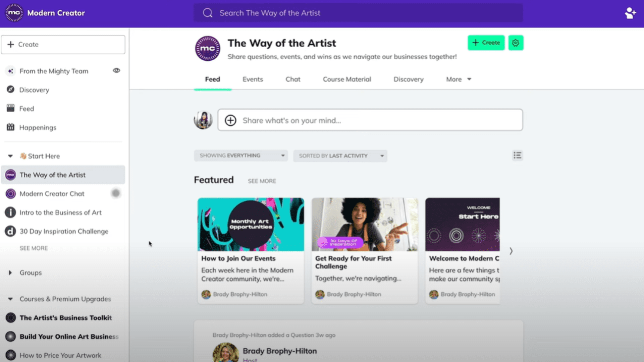The width and height of the screenshot is (644, 362).
Task: Click the Discovery sidebar icon
Action: pos(10,89)
